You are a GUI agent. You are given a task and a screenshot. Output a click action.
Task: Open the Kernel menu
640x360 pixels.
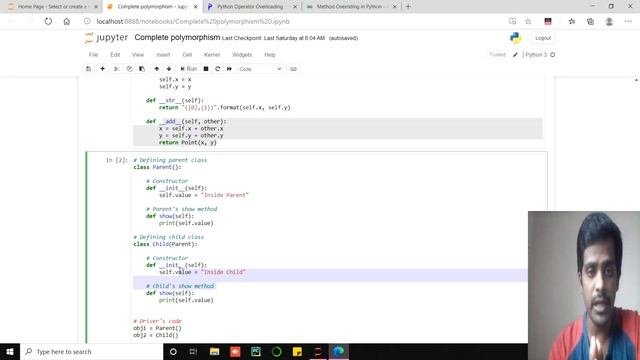point(212,55)
